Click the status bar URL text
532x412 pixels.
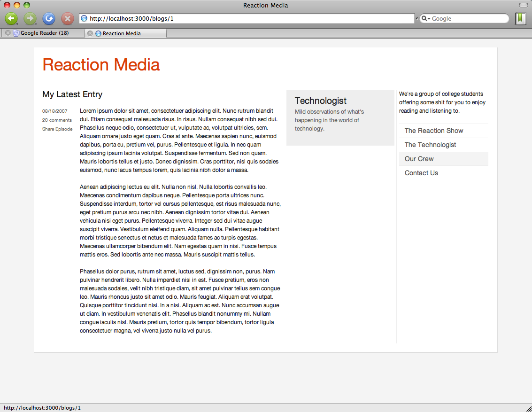click(x=42, y=408)
